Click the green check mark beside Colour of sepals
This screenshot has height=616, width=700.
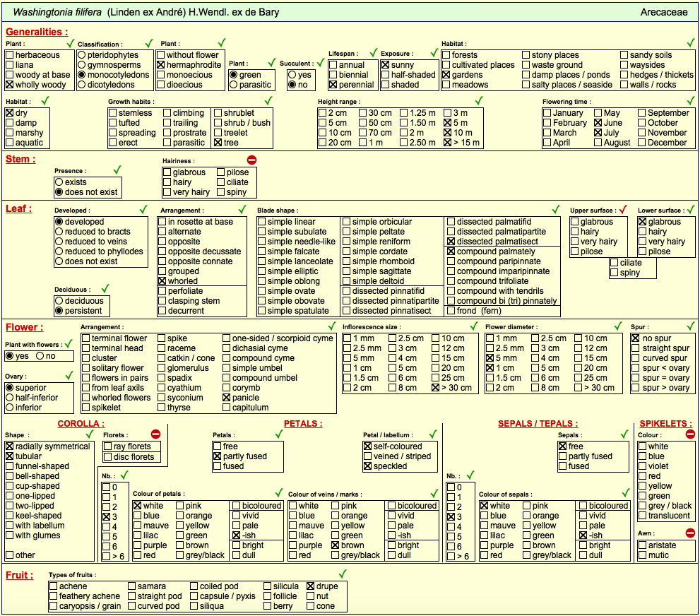626,493
